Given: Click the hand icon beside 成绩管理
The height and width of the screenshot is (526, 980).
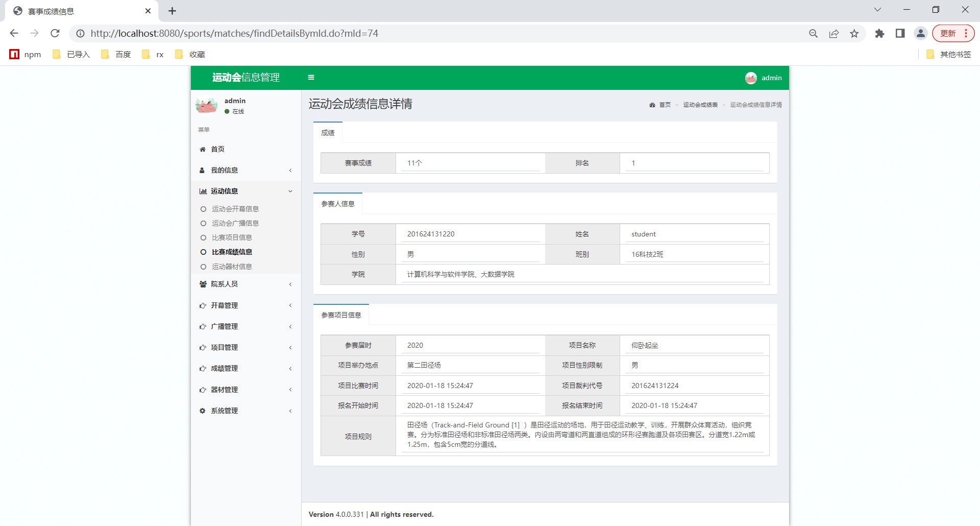Looking at the screenshot, I should point(203,368).
